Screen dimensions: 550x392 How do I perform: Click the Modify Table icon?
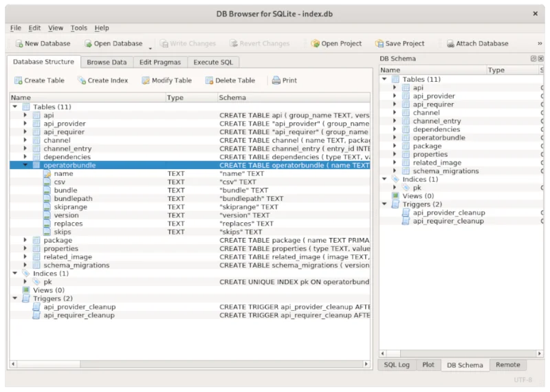(146, 80)
